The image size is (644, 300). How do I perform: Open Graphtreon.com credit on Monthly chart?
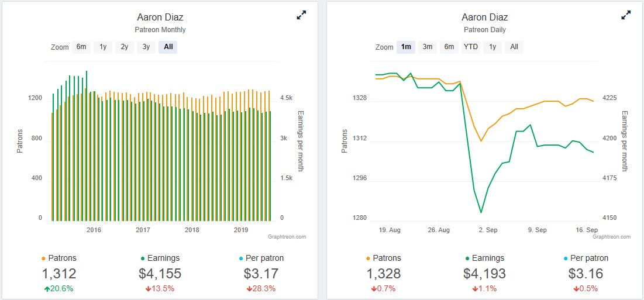coord(287,237)
